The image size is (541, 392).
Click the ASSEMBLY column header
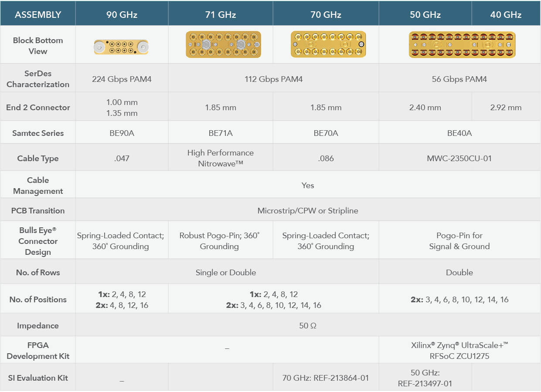(x=38, y=15)
